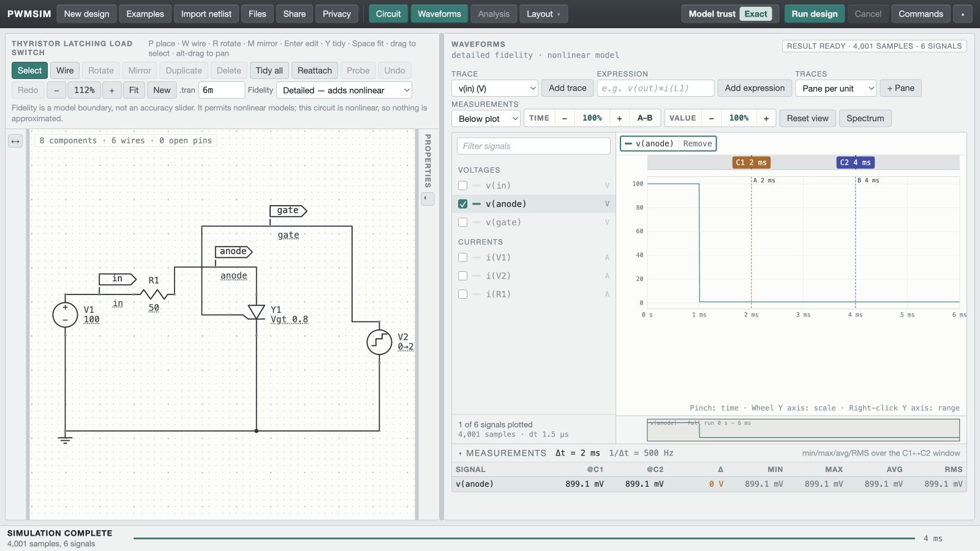This screenshot has width=980, height=551.
Task: Click cursor C2 4 ms marker
Action: 856,162
